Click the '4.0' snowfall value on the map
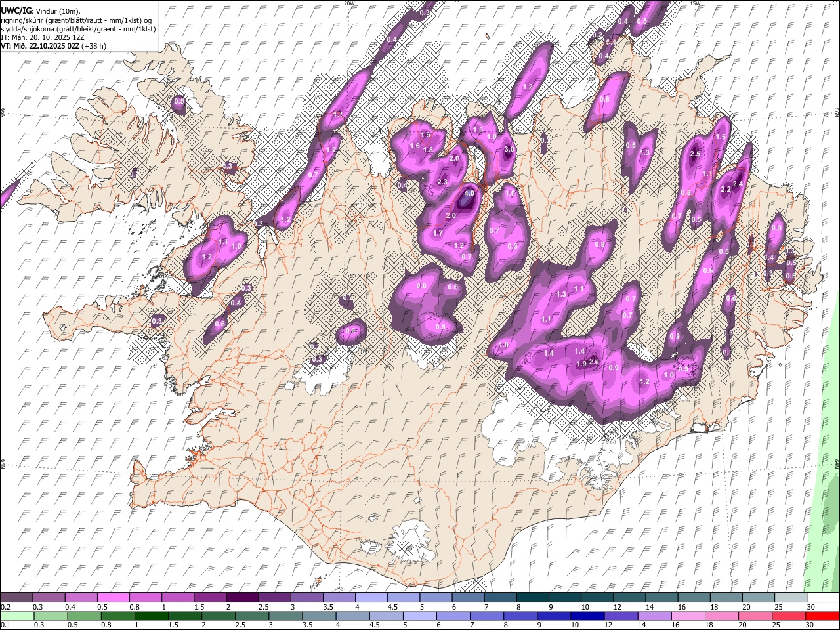 click(x=469, y=194)
